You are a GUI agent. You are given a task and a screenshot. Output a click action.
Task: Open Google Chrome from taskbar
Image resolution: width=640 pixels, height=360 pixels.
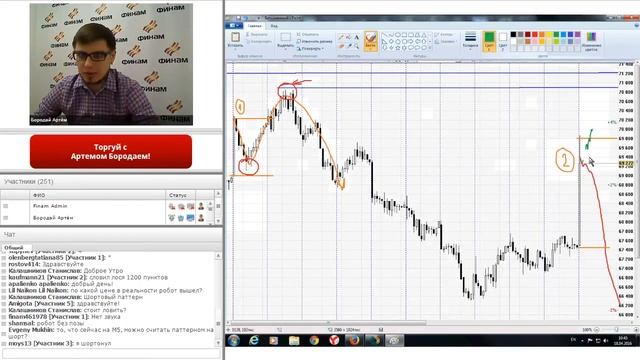314,340
